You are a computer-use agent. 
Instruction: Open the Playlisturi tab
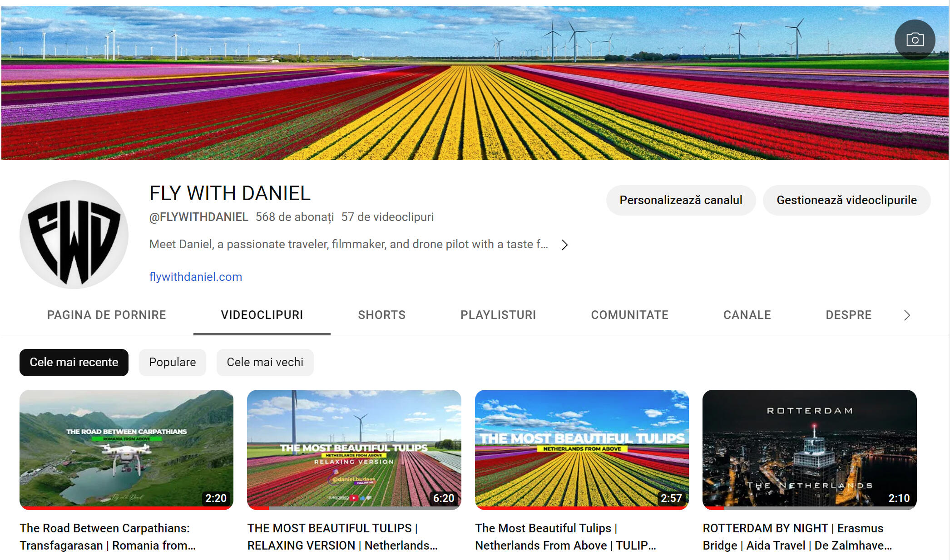[x=498, y=315]
